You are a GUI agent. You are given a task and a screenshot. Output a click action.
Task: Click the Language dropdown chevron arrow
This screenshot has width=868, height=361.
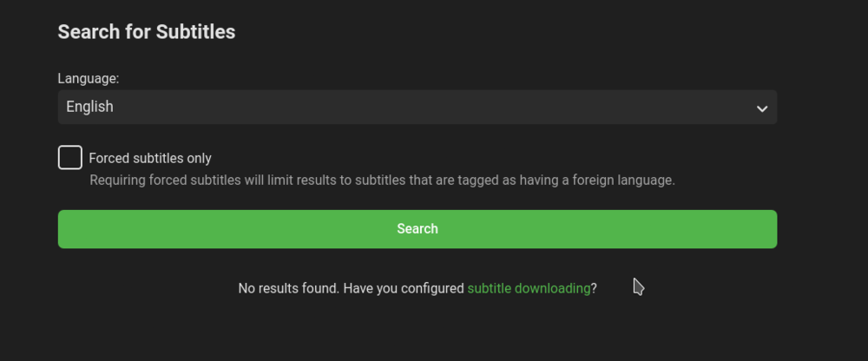click(x=761, y=108)
